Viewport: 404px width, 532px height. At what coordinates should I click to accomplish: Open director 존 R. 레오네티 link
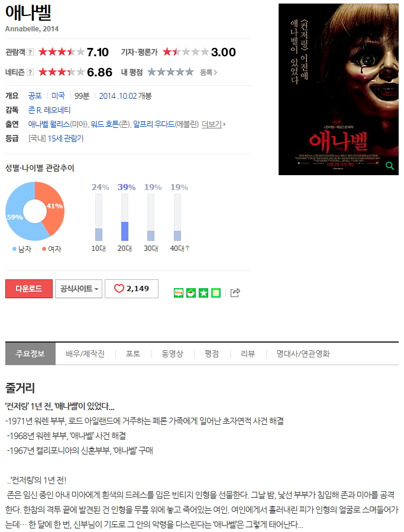pyautogui.click(x=49, y=110)
